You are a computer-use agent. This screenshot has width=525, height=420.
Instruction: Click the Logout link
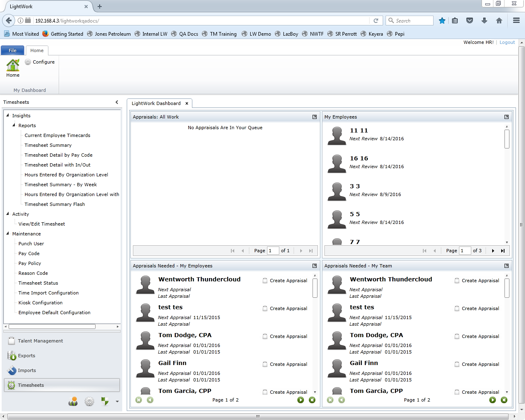click(507, 42)
